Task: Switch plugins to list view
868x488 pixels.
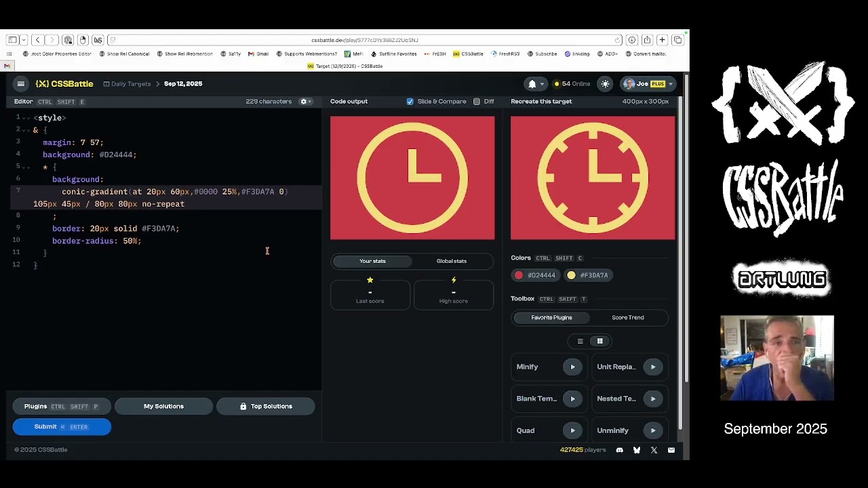Action: click(x=580, y=341)
